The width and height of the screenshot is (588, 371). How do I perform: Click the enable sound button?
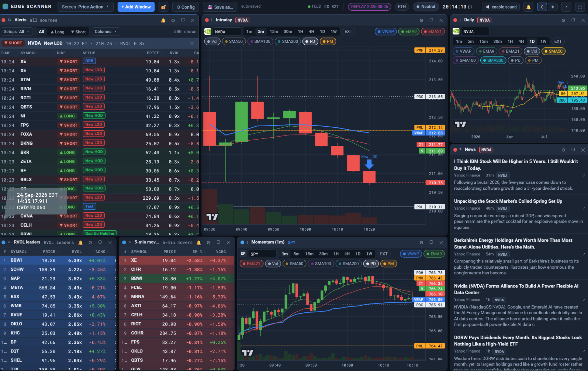click(501, 7)
